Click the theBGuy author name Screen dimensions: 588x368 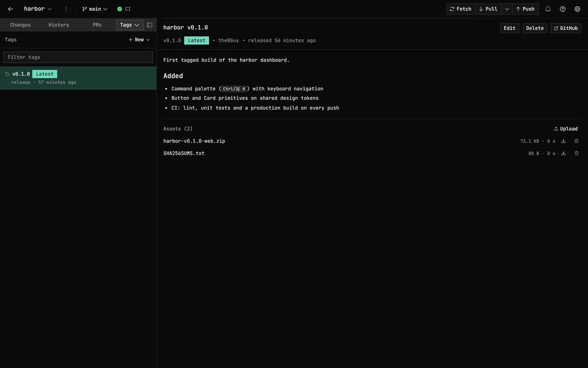[229, 40]
